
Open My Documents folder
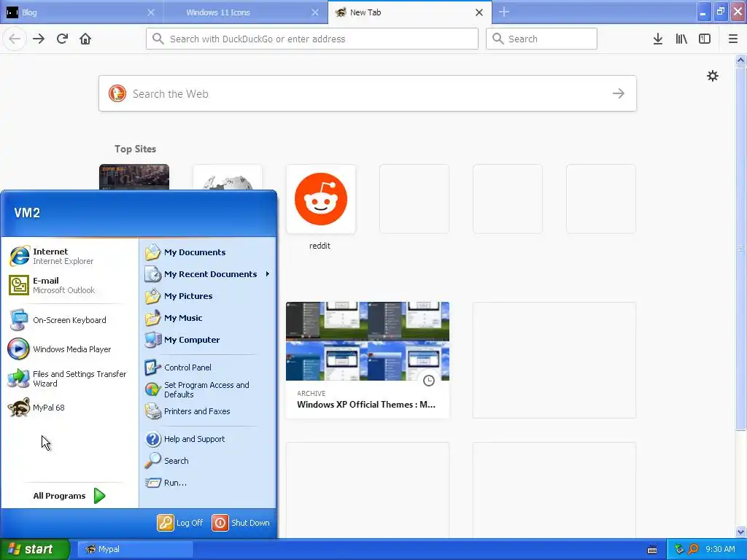pos(185,252)
